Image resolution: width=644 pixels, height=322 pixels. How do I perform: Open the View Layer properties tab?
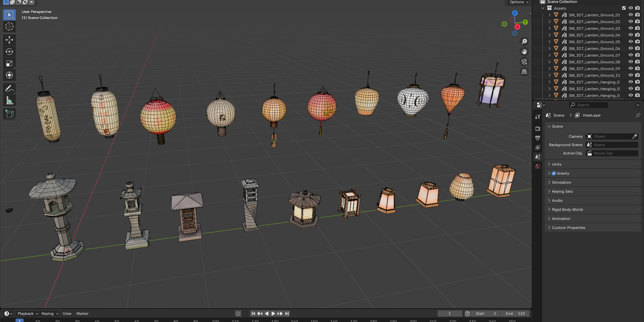click(x=538, y=147)
